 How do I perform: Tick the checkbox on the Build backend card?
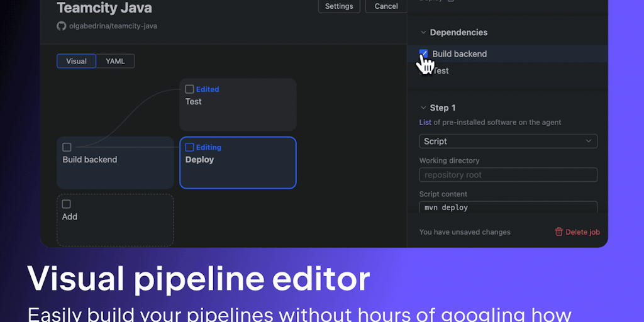tap(67, 147)
